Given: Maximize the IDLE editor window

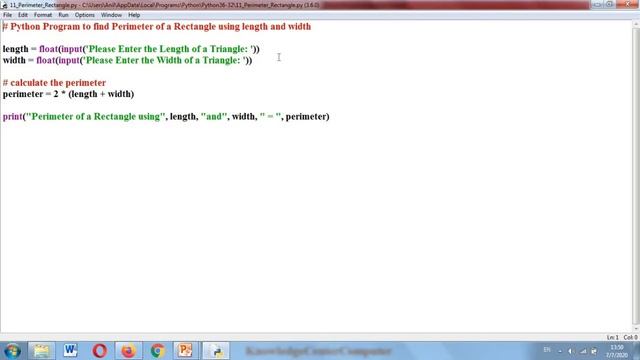Looking at the screenshot, I should click(609, 4).
